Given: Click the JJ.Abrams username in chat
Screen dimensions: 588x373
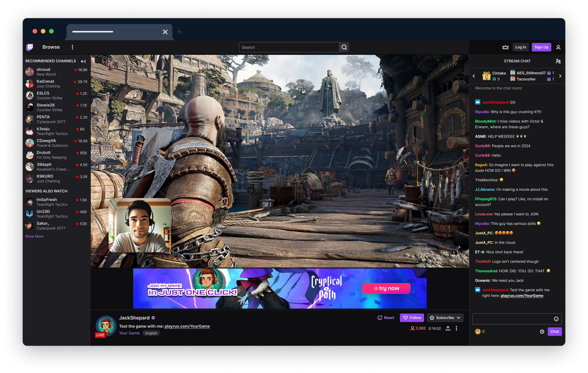Looking at the screenshot, I should point(485,190).
